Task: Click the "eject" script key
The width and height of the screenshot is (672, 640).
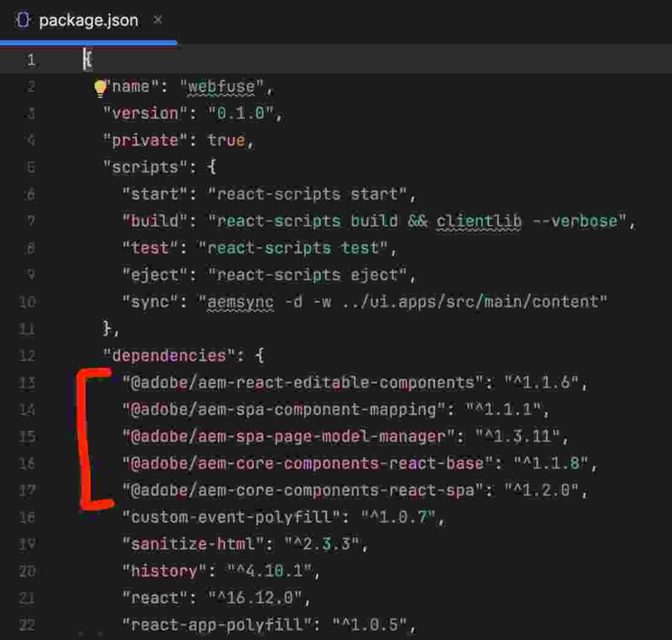Action: (x=155, y=275)
